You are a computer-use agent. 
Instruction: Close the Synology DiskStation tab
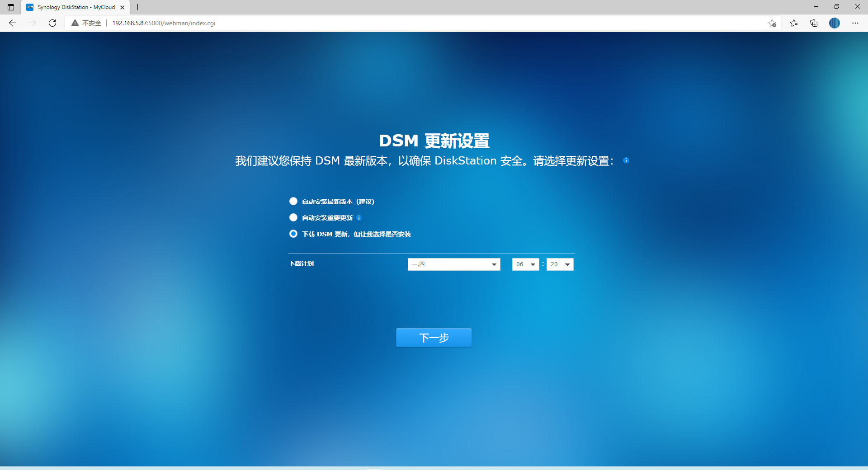coord(122,7)
